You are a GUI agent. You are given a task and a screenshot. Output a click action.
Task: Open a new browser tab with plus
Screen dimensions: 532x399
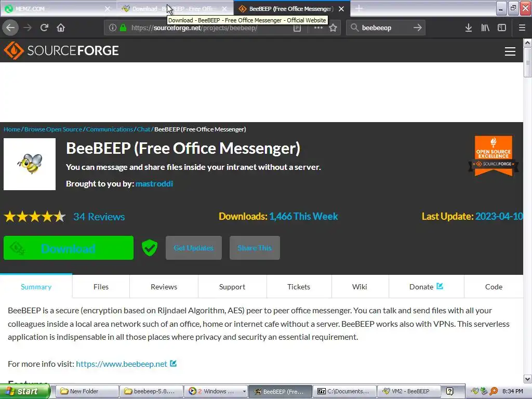[x=358, y=8]
